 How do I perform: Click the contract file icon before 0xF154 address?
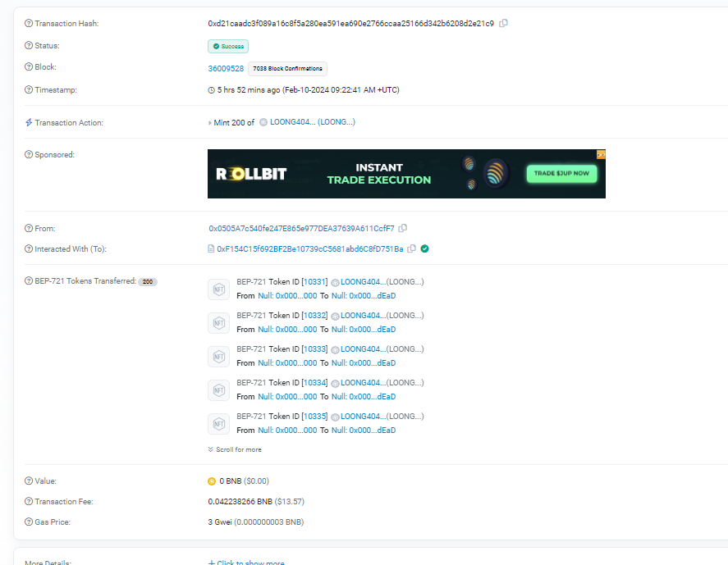coord(211,248)
